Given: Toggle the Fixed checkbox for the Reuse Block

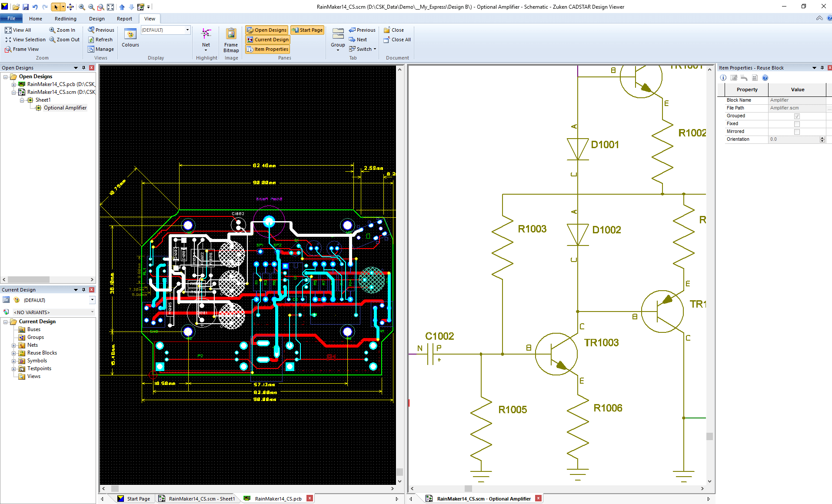Looking at the screenshot, I should point(797,123).
